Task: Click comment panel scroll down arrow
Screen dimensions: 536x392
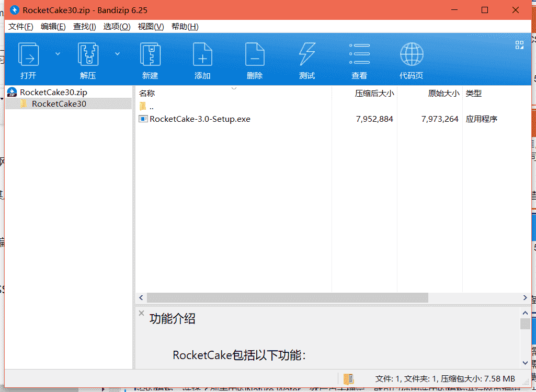Action: 525,363
